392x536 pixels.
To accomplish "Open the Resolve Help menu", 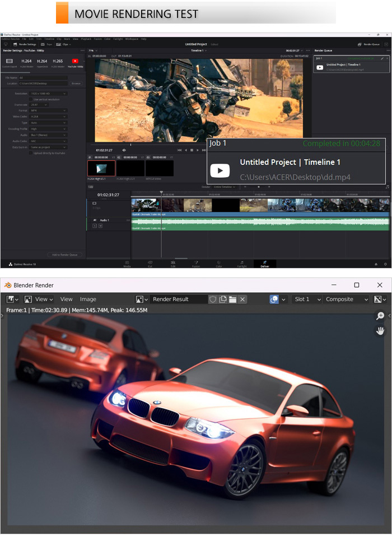I will [x=144, y=39].
